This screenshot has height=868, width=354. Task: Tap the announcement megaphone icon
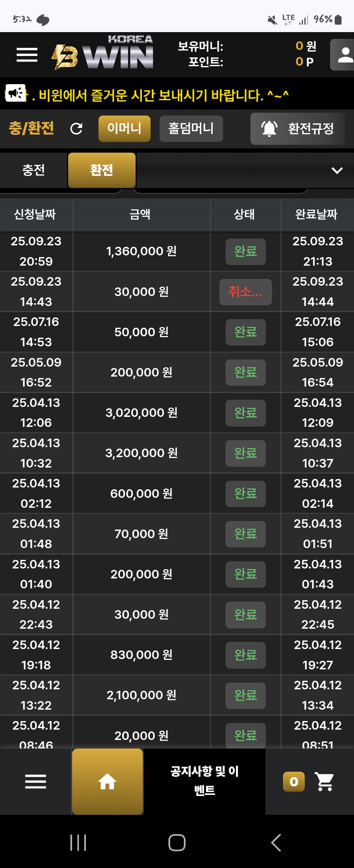click(x=15, y=93)
